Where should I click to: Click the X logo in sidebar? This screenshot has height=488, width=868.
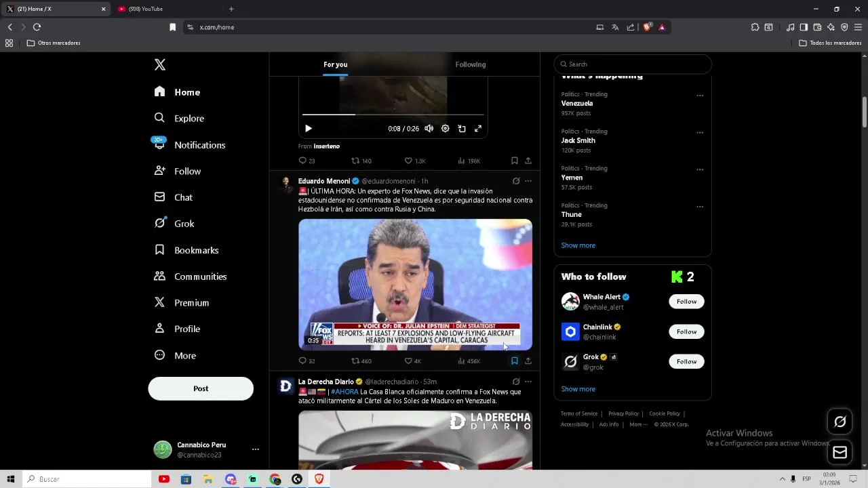point(160,64)
